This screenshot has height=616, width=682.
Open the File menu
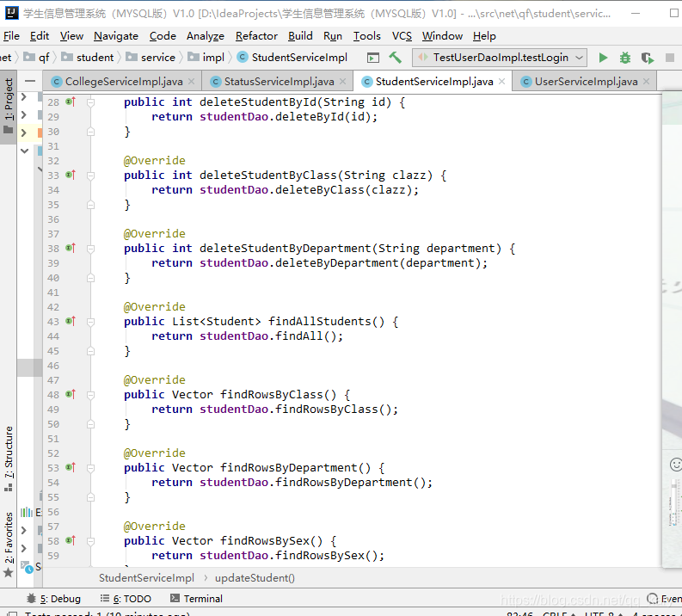11,35
